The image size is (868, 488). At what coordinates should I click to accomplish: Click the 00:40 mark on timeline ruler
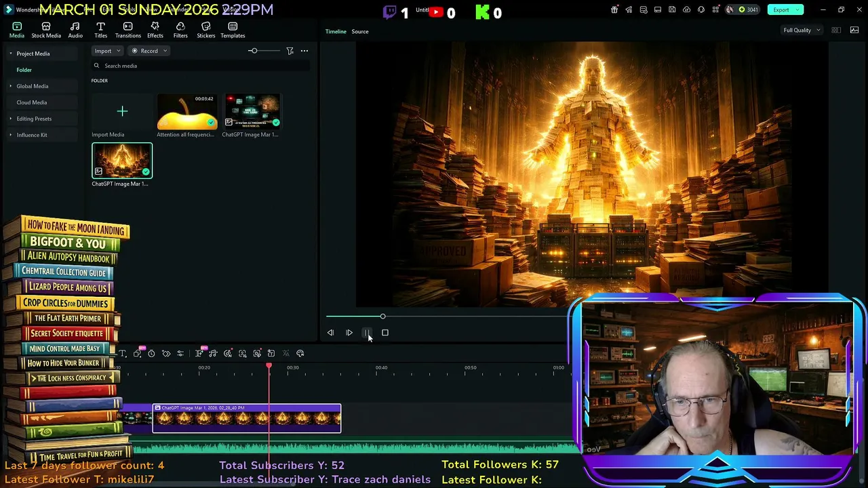pyautogui.click(x=382, y=367)
